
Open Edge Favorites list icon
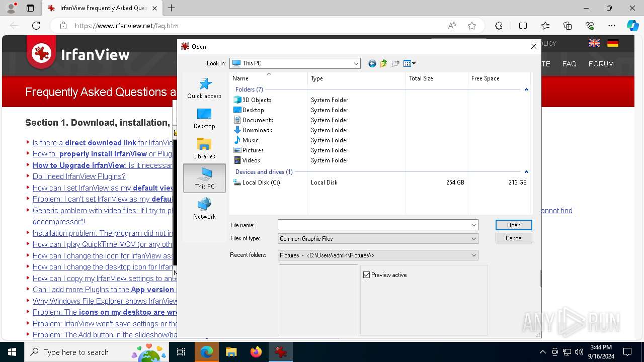(545, 26)
